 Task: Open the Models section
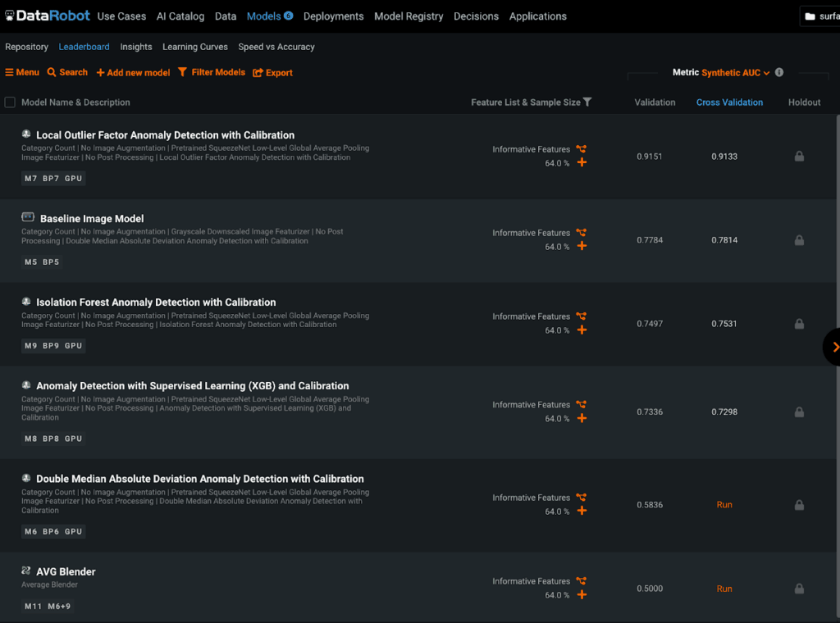click(x=269, y=16)
